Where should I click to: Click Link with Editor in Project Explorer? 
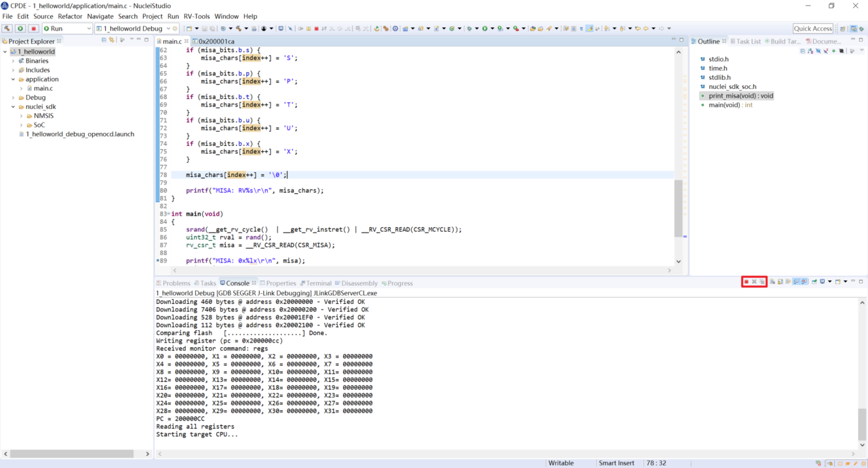112,41
